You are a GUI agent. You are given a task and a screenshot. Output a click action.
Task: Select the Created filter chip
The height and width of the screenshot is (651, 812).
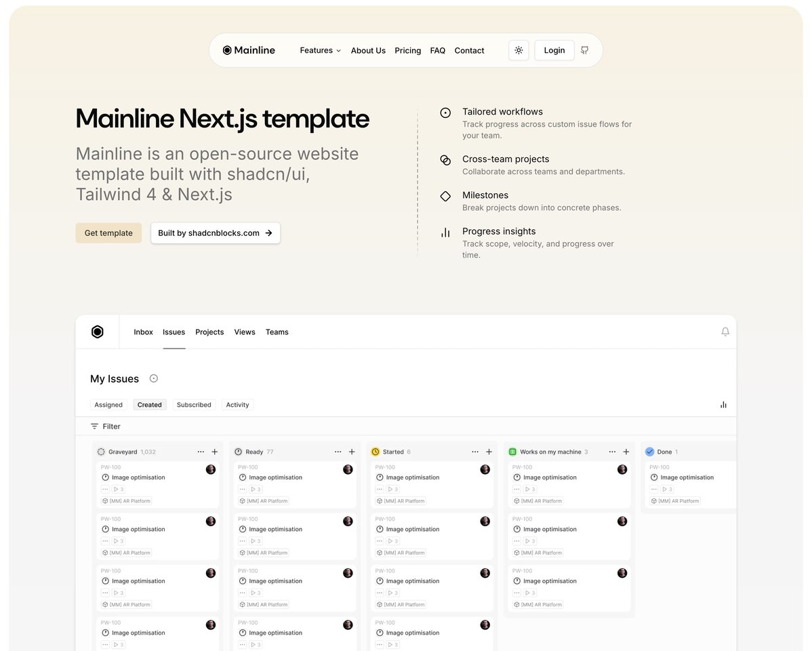[x=150, y=405]
